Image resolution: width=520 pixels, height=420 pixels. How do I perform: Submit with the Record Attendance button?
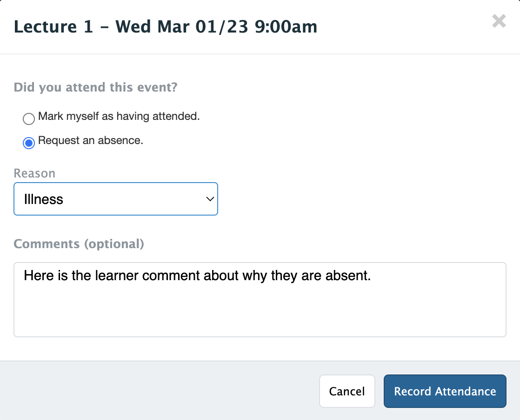[x=445, y=391]
